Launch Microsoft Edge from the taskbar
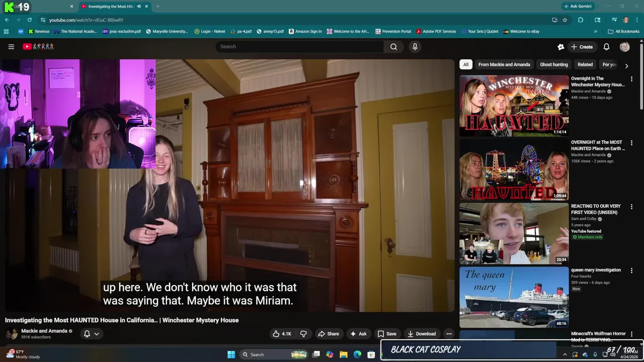This screenshot has height=362, width=644. pos(357,354)
